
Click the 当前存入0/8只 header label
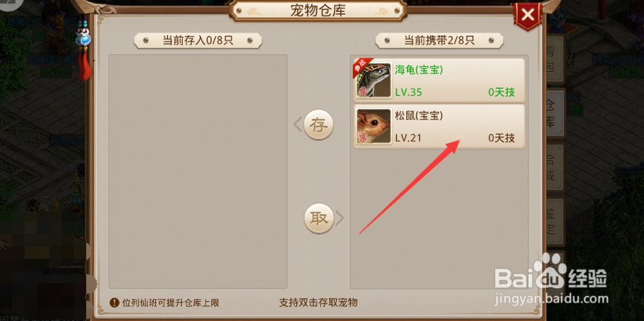tap(198, 40)
